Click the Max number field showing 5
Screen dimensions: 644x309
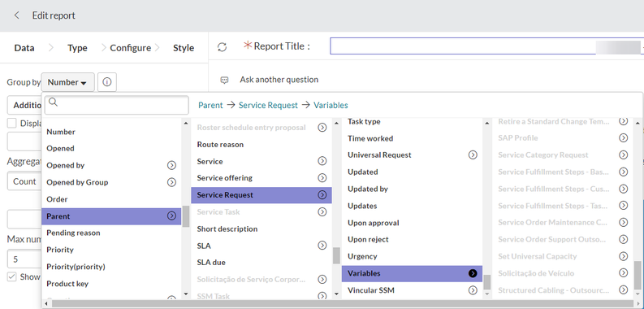pyautogui.click(x=24, y=259)
